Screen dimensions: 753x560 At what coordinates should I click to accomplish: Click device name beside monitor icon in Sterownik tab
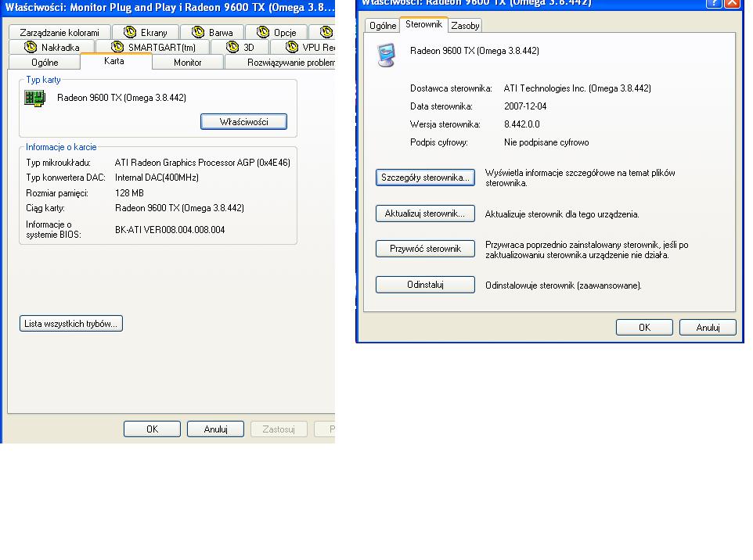tap(474, 51)
